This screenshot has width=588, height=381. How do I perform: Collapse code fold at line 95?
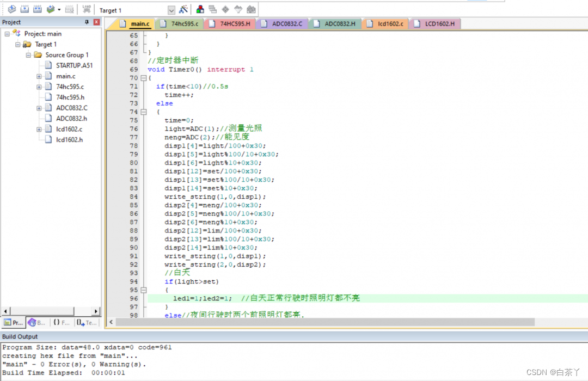pyautogui.click(x=144, y=290)
